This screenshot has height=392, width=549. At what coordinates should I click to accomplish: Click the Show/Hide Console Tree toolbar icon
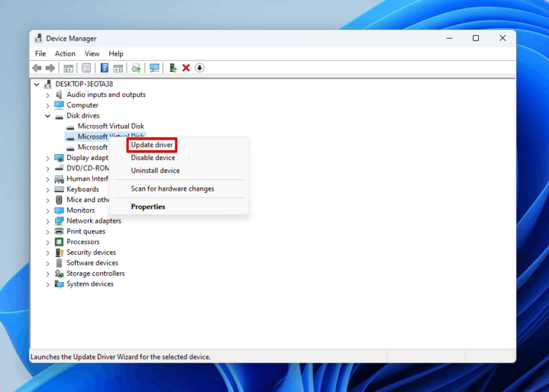(x=69, y=68)
